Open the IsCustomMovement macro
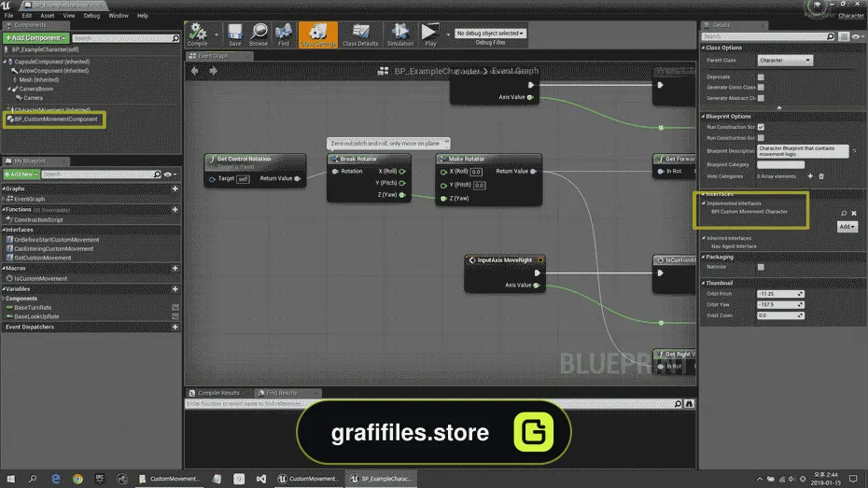868x488 pixels. (40, 279)
